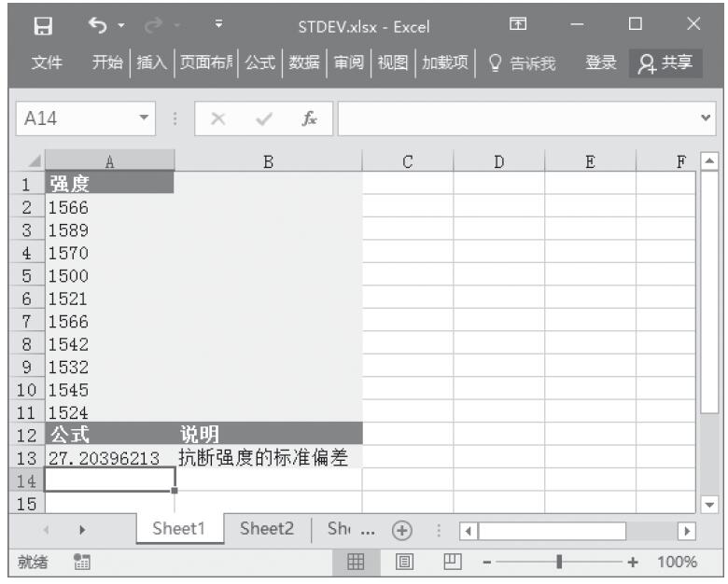
Task: Expand the formula bar chevron
Action: click(705, 119)
